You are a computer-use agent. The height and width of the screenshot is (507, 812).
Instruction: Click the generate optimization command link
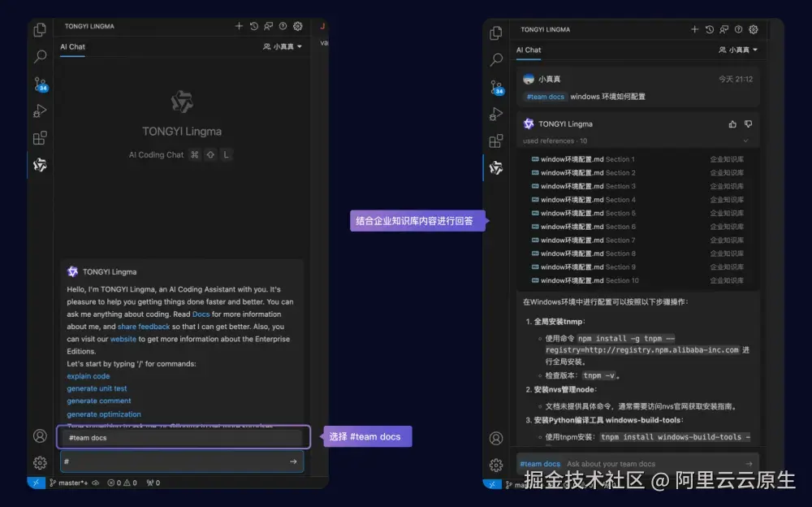click(104, 414)
